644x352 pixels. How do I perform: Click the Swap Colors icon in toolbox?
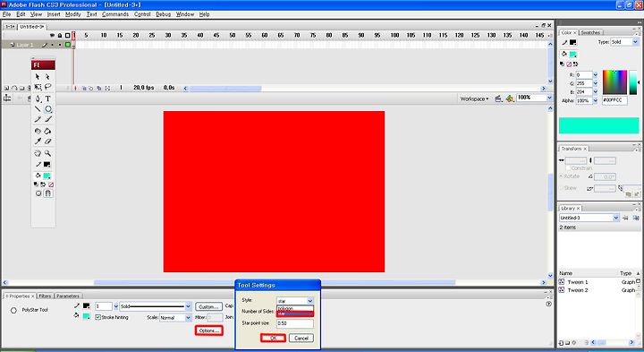tap(43, 185)
